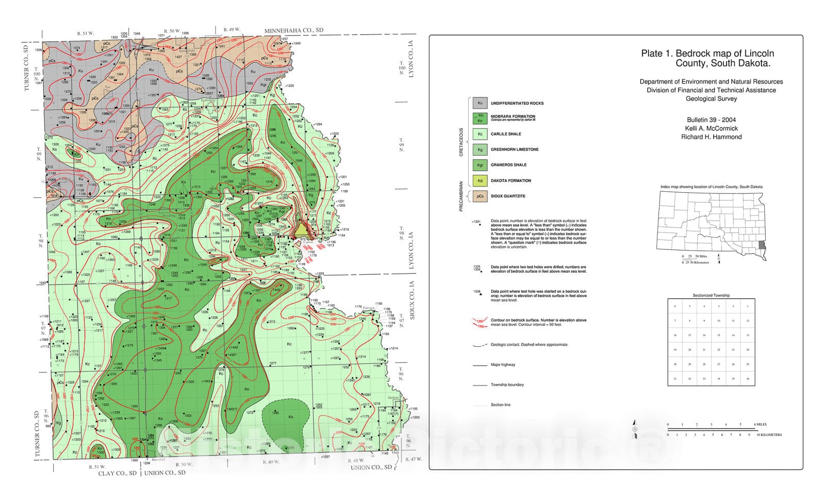Click the red contour line legend symbol
The image size is (825, 504).
[480, 323]
